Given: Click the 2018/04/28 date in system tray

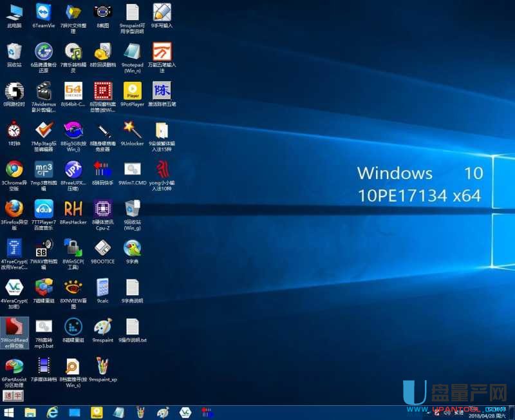Looking at the screenshot, I should click(x=487, y=416).
